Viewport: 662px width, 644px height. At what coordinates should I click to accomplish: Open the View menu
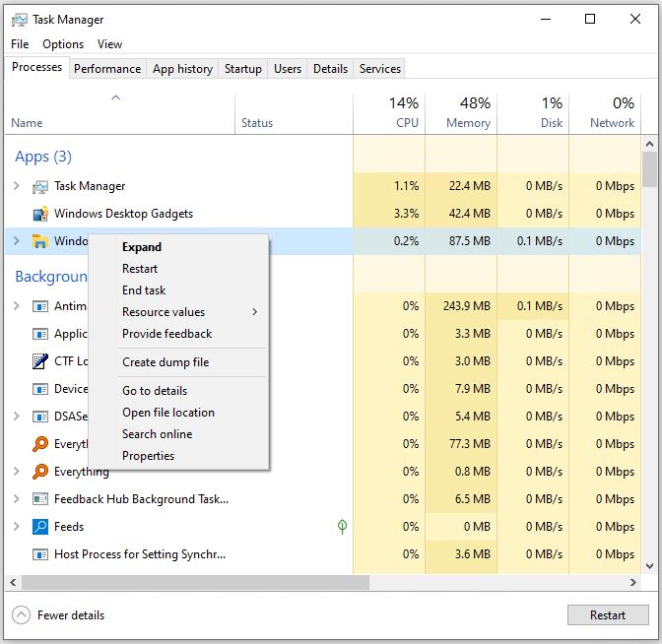pos(109,44)
